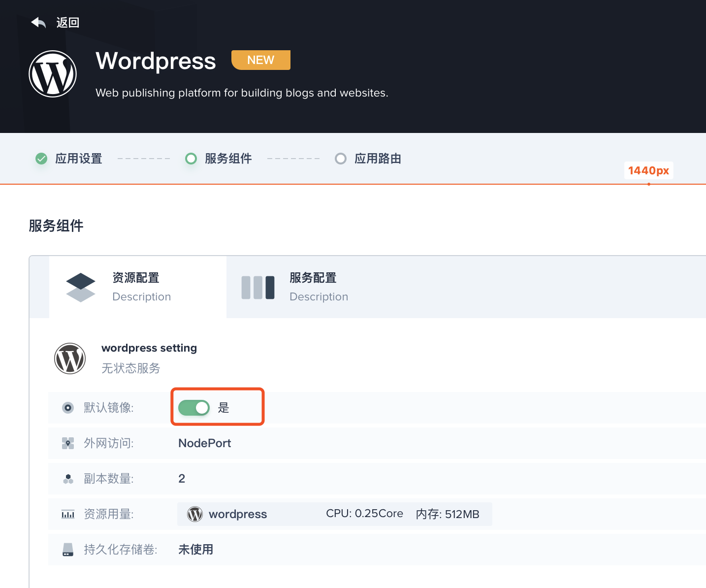Viewport: 706px width, 588px height.
Task: Click the 内存: 512MB value
Action: (x=448, y=514)
